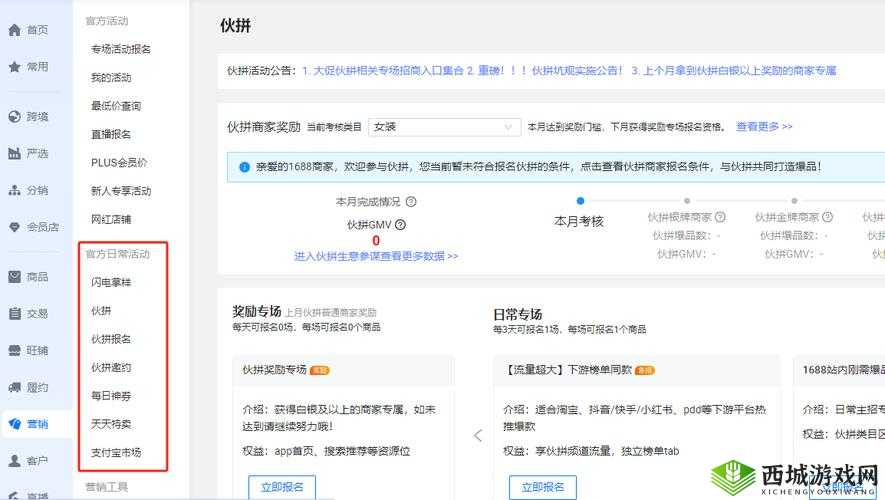
Task: Click 官方日常活动 group header
Action: 117,254
